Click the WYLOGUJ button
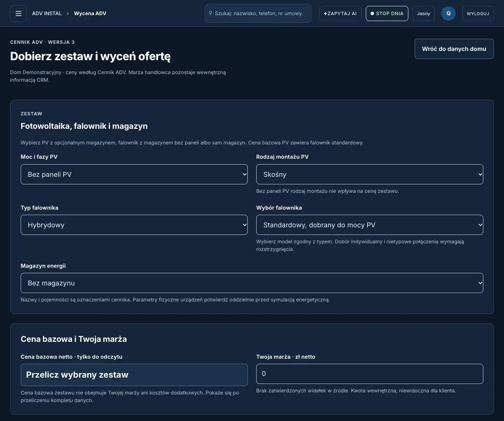This screenshot has height=421, width=504. coord(478,13)
